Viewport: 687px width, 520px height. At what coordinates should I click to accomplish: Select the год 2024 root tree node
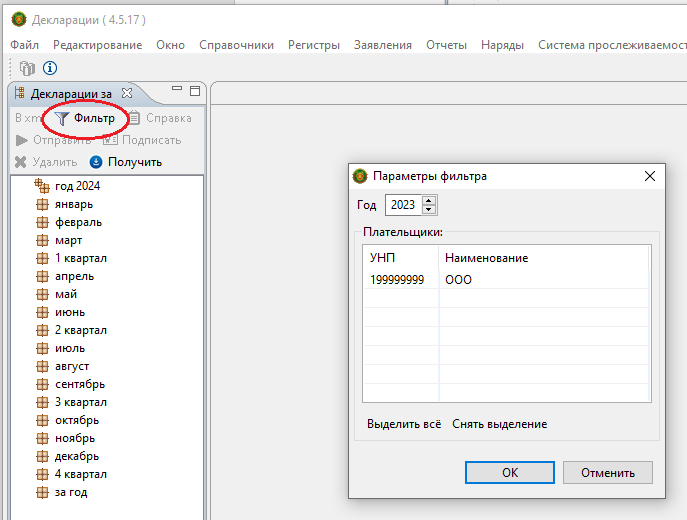coord(77,186)
